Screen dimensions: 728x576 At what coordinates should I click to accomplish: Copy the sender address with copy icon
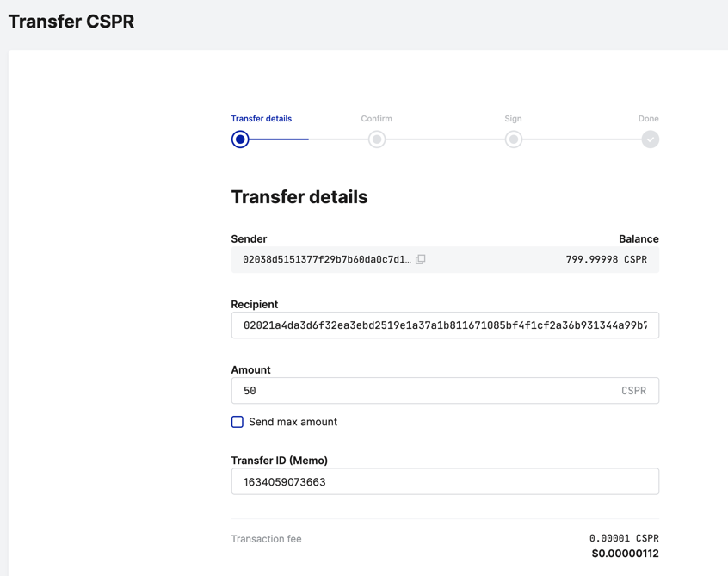point(421,259)
